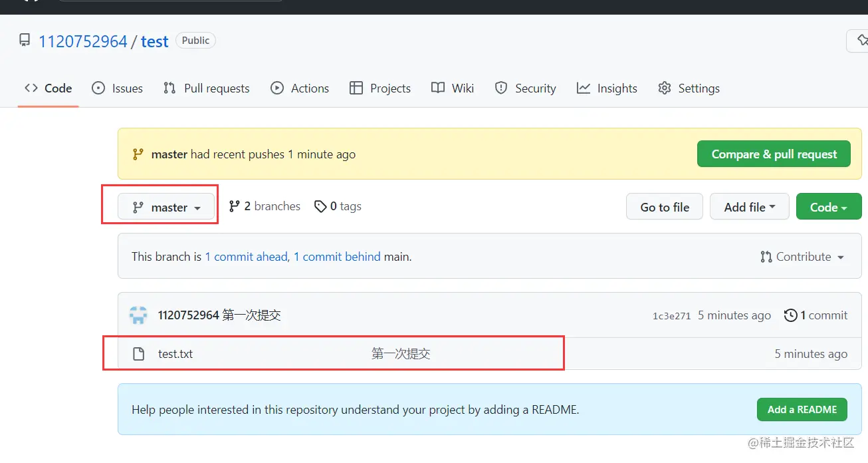Image resolution: width=868 pixels, height=463 pixels.
Task: Click the file icon next to test.txt
Action: click(138, 354)
